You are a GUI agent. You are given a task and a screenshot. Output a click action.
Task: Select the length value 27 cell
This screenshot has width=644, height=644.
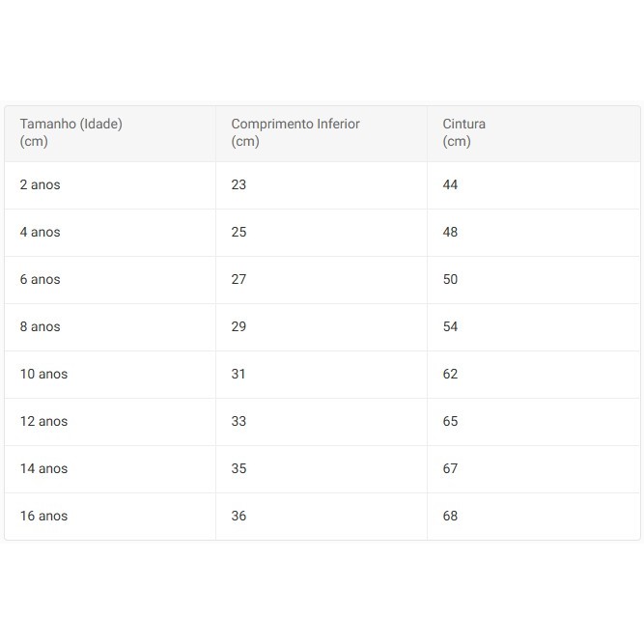tap(238, 279)
